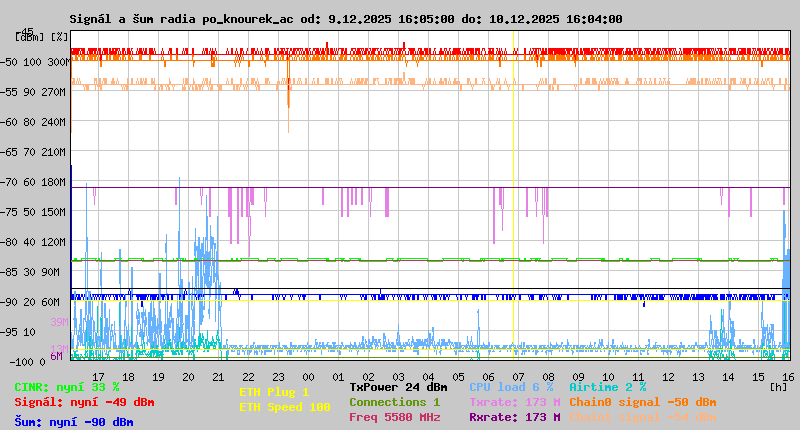
Task: Select the 'CINR: nyní 33 %' legend entry
Action: [67, 387]
